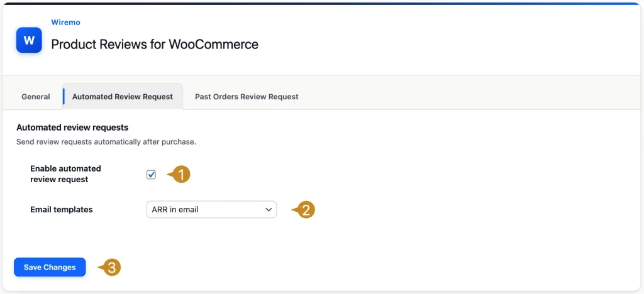Open the Wiremo link above the title
644x294 pixels.
pyautogui.click(x=65, y=23)
